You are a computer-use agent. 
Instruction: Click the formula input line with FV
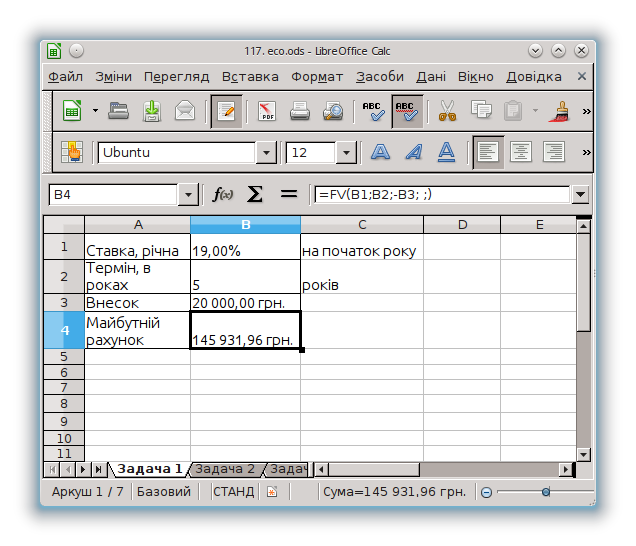[442, 194]
